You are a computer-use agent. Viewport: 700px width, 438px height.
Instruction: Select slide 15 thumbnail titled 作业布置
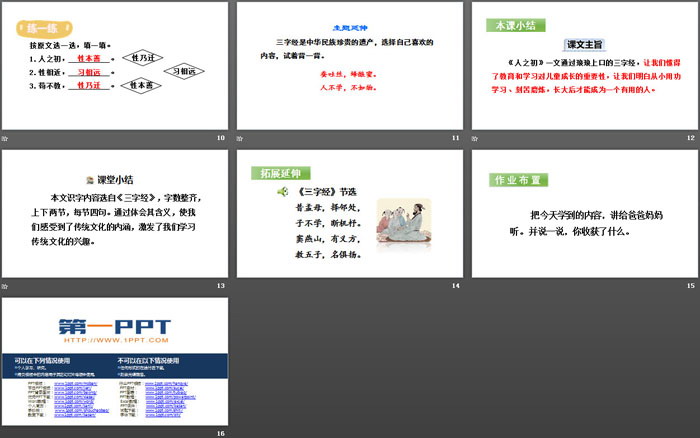[x=584, y=213]
